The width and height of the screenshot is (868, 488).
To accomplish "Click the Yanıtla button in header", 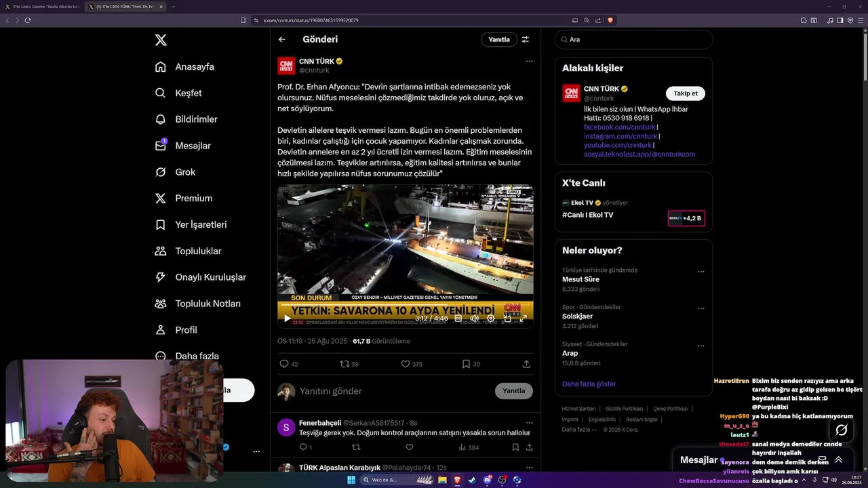I will [499, 39].
